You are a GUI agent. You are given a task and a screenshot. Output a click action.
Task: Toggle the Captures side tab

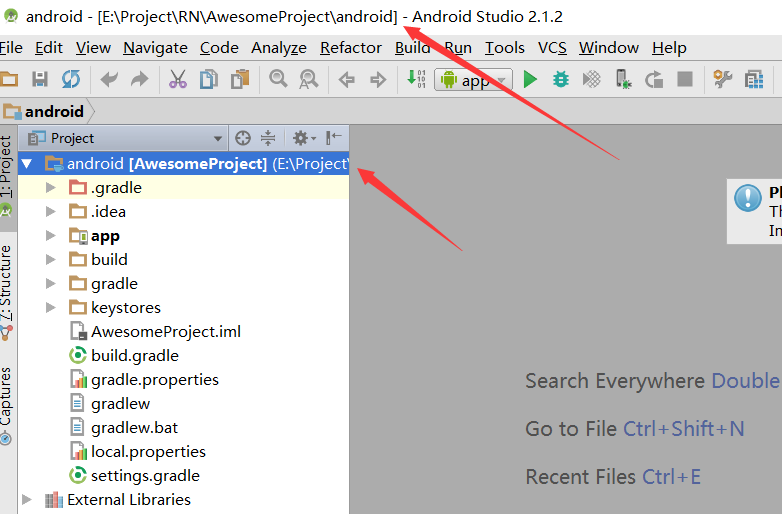tap(6, 405)
